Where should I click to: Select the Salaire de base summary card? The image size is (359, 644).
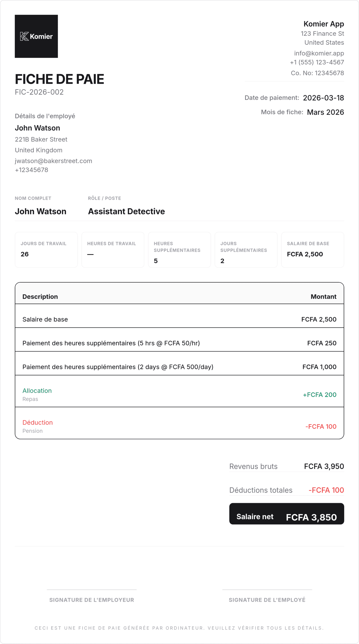click(312, 250)
